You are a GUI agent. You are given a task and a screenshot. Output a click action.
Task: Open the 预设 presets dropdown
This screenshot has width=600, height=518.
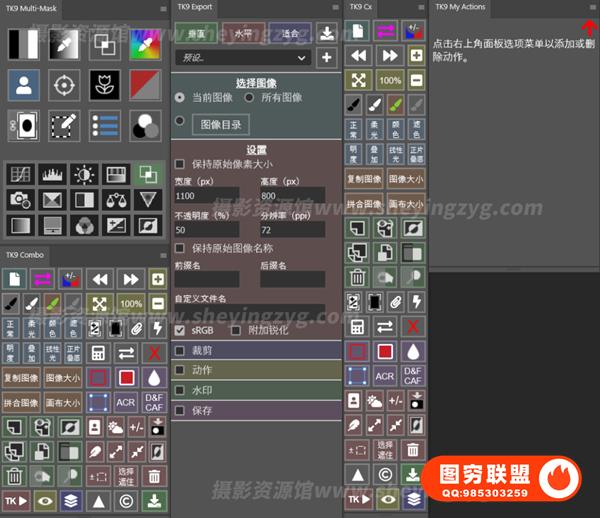240,58
